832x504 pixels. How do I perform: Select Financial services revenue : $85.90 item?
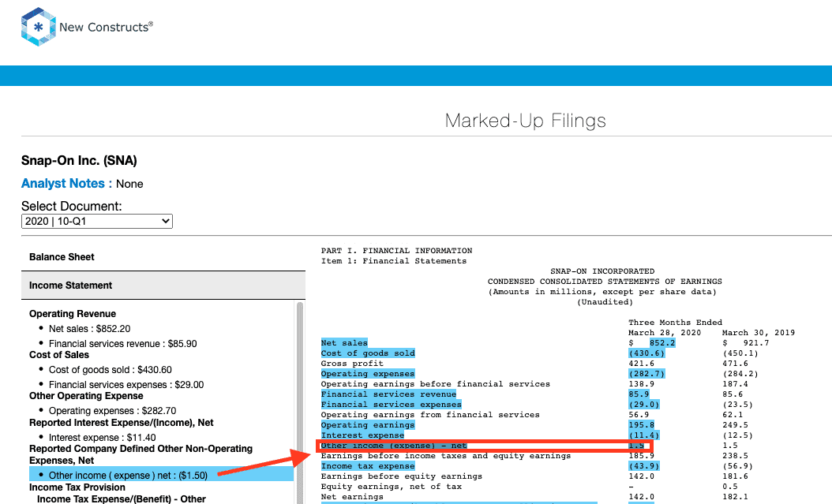coord(122,343)
